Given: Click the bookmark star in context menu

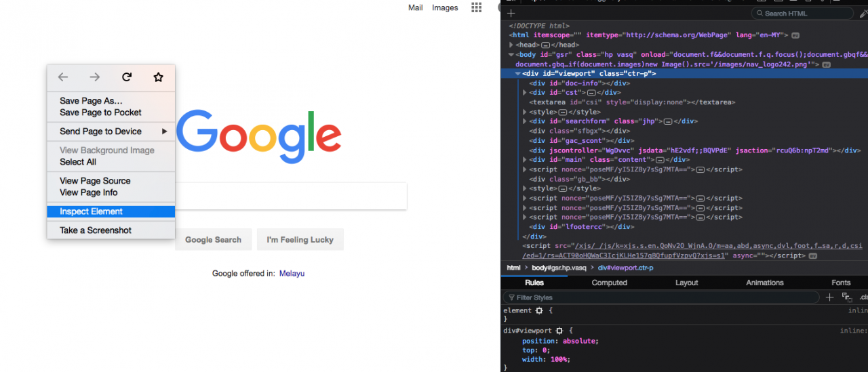Looking at the screenshot, I should coord(158,77).
